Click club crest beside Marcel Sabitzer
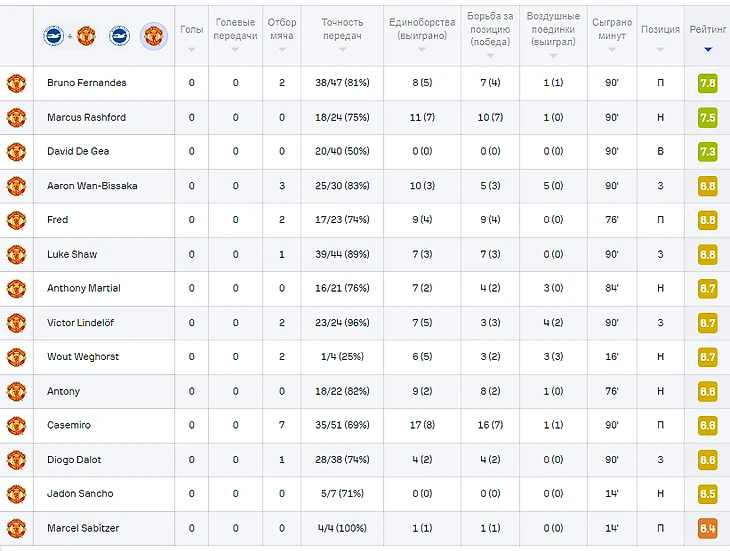 coord(16,528)
